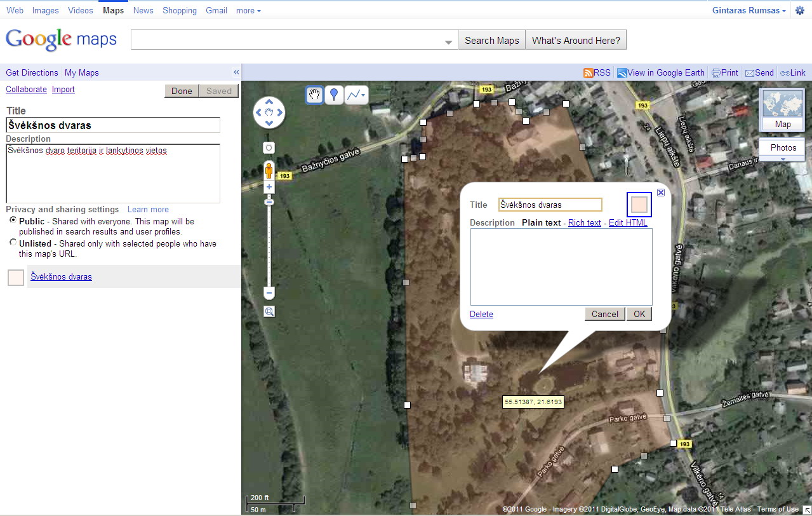Screen dimensions: 812x516
Task: Open the search box dropdown arrow
Action: click(449, 41)
